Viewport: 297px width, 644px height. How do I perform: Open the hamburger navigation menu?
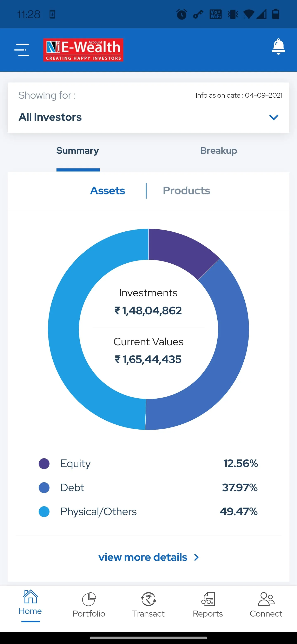pos(22,50)
